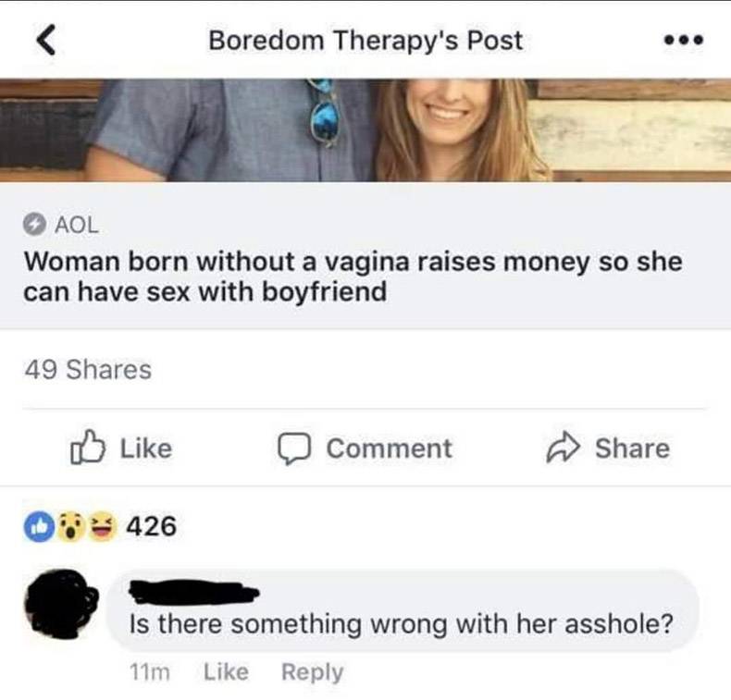Screen dimensions: 731x700
Task: Click the AOL source label
Action: [77, 225]
